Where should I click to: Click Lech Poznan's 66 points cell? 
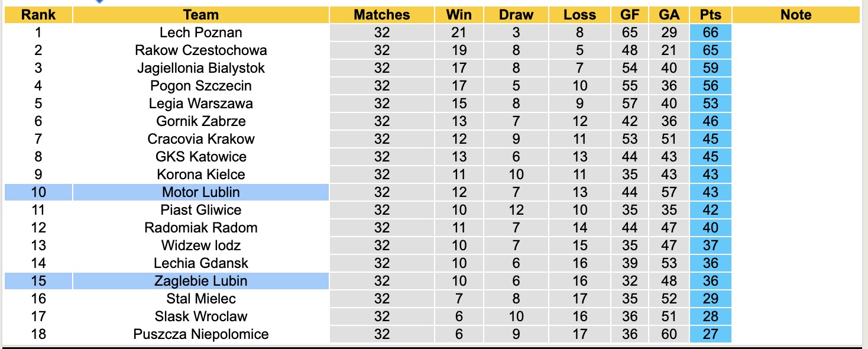710,33
